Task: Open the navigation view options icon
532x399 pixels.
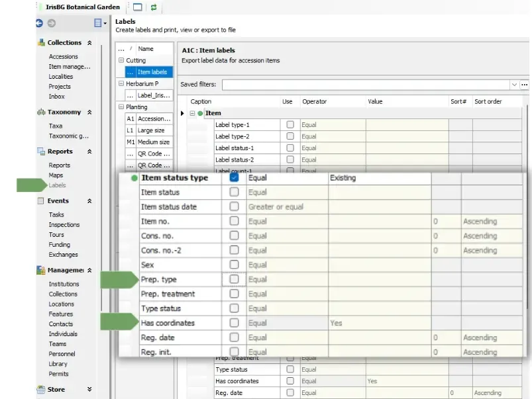Action: [100, 23]
